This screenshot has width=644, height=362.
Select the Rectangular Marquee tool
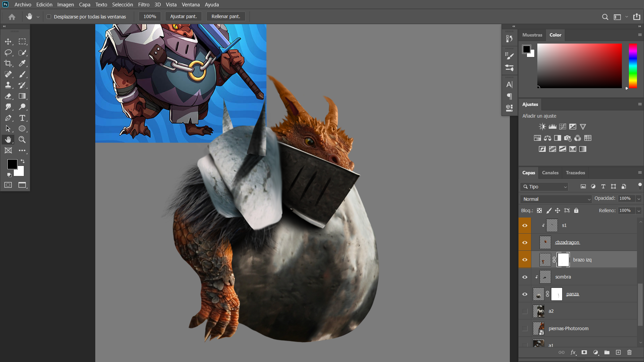(x=22, y=42)
